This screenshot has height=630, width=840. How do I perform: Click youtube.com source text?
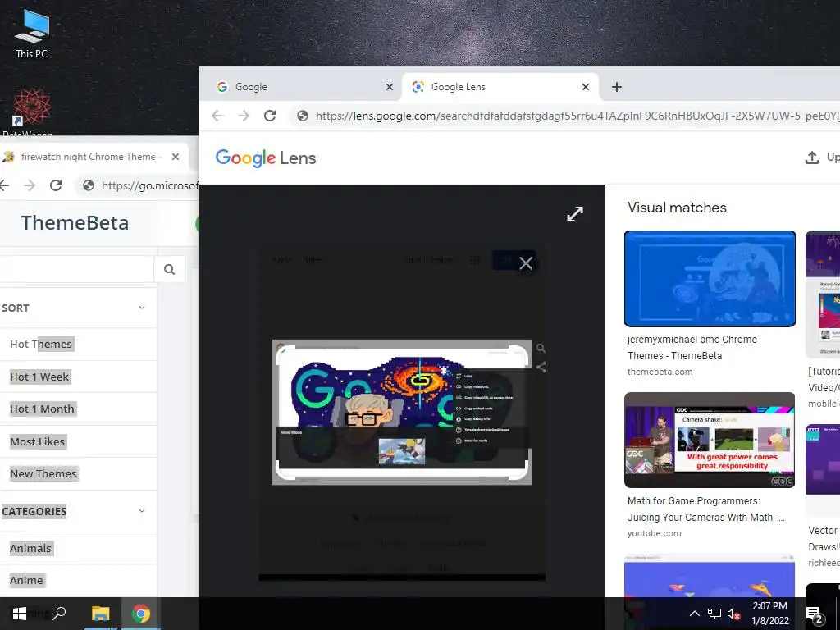pyautogui.click(x=655, y=533)
